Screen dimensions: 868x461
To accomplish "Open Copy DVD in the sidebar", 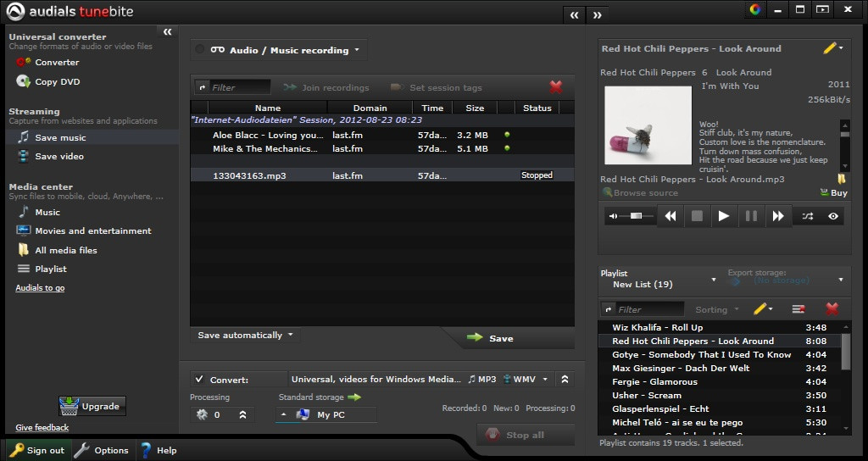I will point(48,81).
